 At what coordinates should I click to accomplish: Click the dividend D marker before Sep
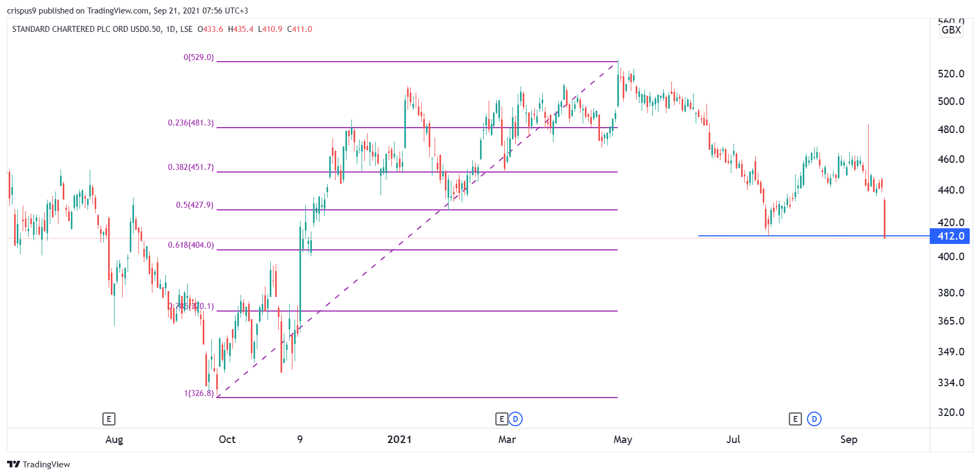pyautogui.click(x=814, y=419)
